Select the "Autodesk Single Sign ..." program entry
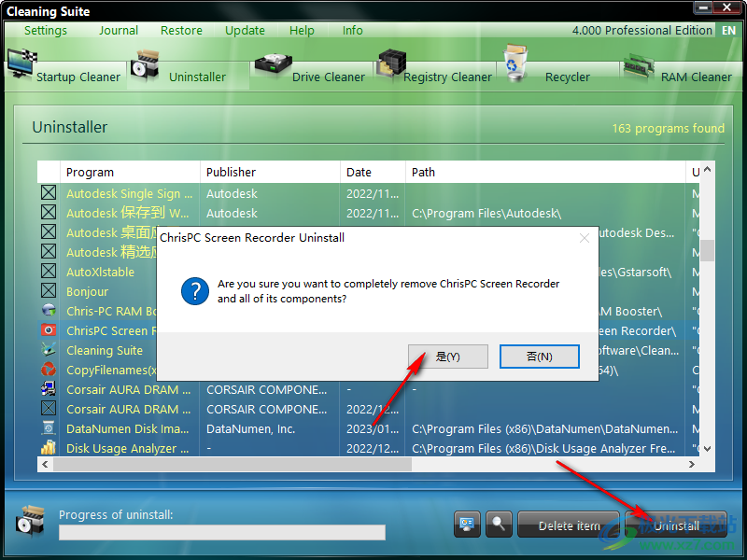 130,193
